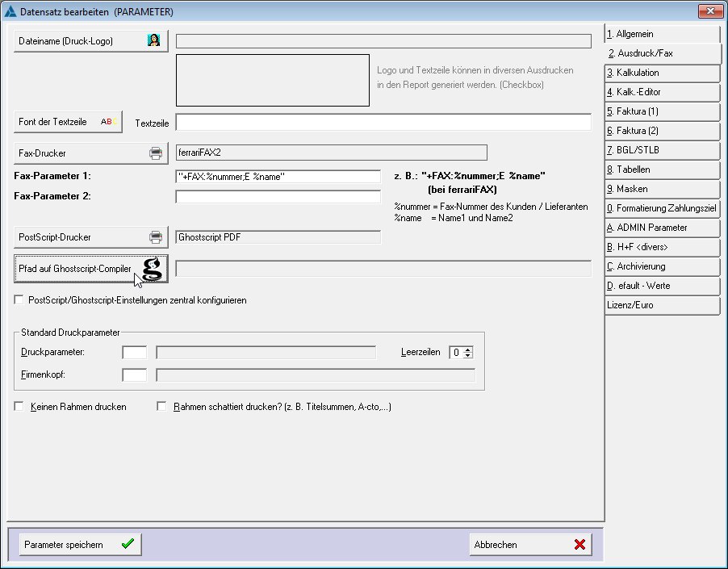Click the application icon in the title bar

pos(10,10)
